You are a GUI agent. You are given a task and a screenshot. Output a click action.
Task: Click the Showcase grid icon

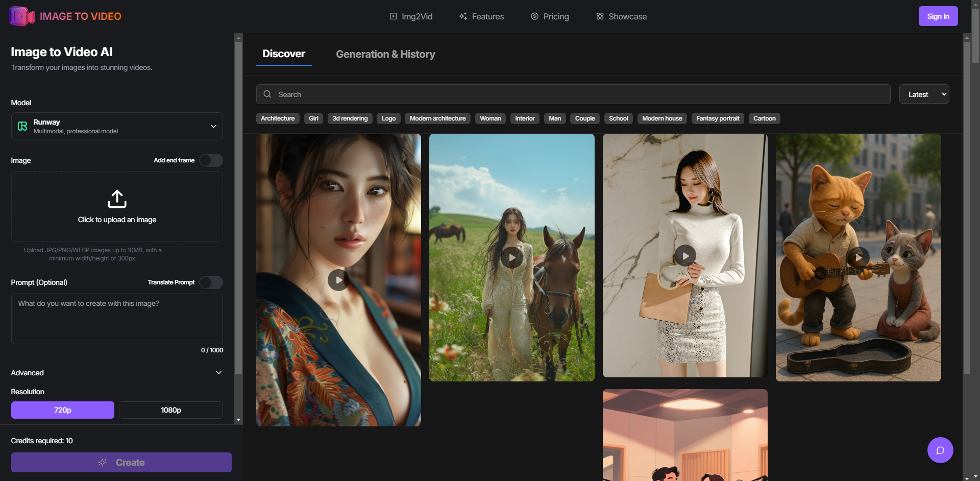tap(600, 16)
